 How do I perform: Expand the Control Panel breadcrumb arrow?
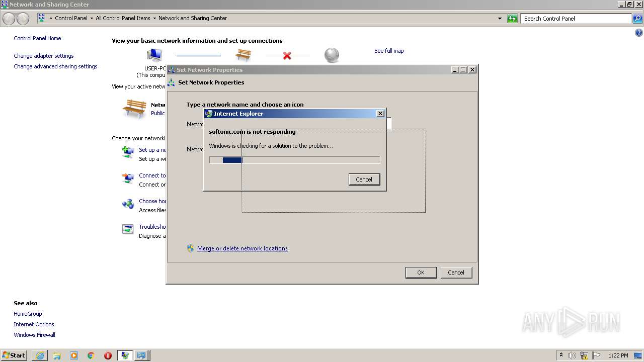click(x=91, y=19)
